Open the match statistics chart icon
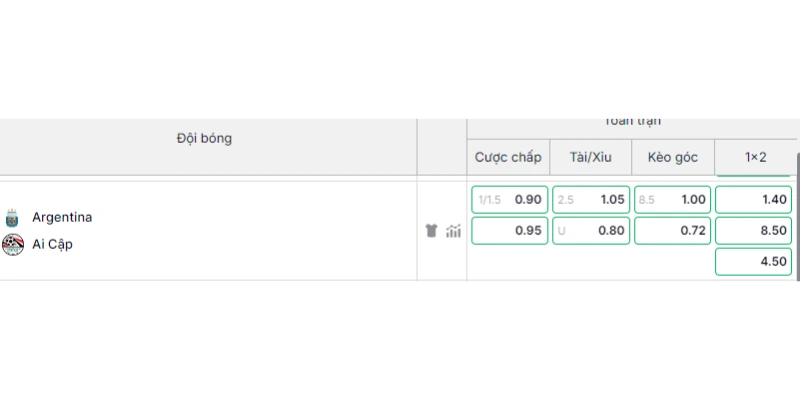This screenshot has width=800, height=400. 453,231
